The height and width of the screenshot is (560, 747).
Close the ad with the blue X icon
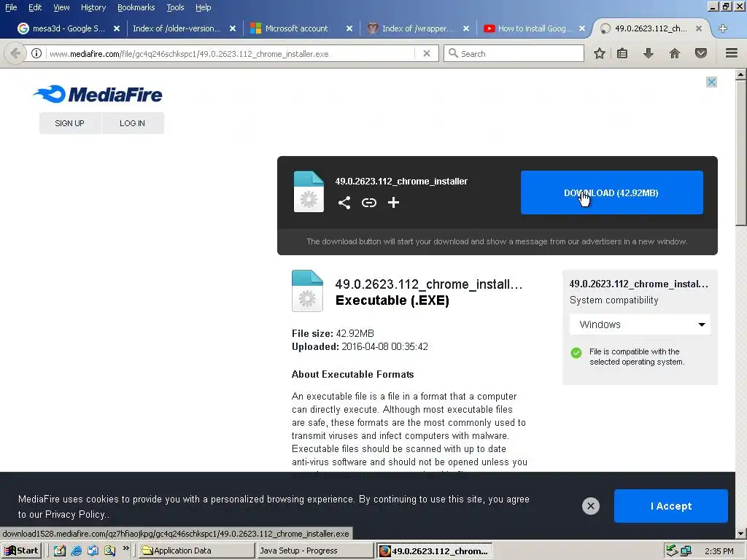[712, 82]
